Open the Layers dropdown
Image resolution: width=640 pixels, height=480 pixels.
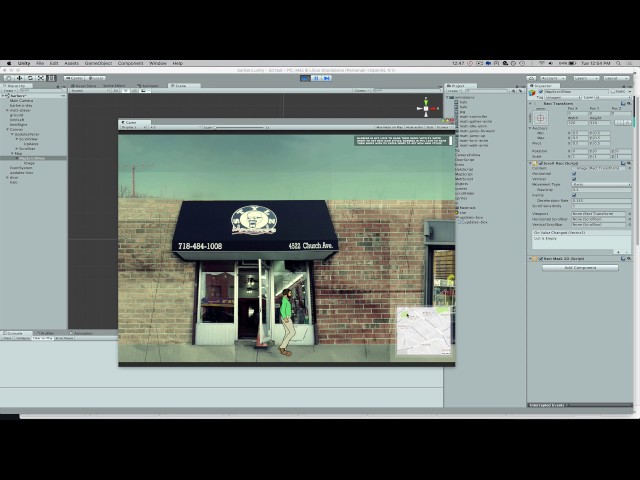click(x=586, y=78)
